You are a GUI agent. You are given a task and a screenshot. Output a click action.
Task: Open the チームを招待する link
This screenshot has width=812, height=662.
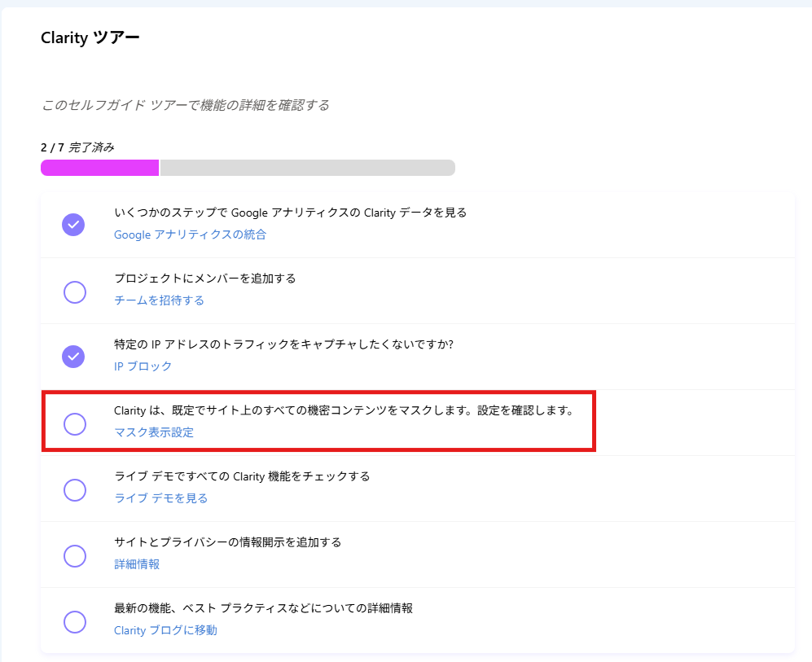point(159,300)
